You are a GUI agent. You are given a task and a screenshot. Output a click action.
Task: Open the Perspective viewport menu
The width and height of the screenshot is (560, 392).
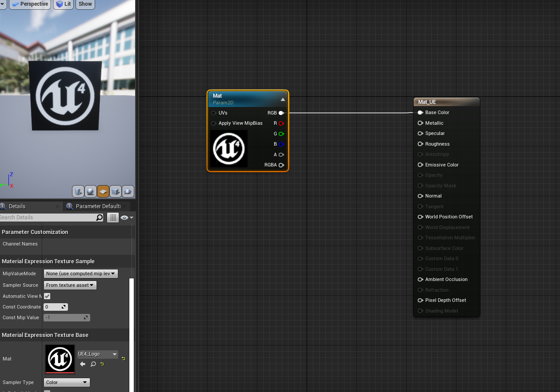(30, 4)
